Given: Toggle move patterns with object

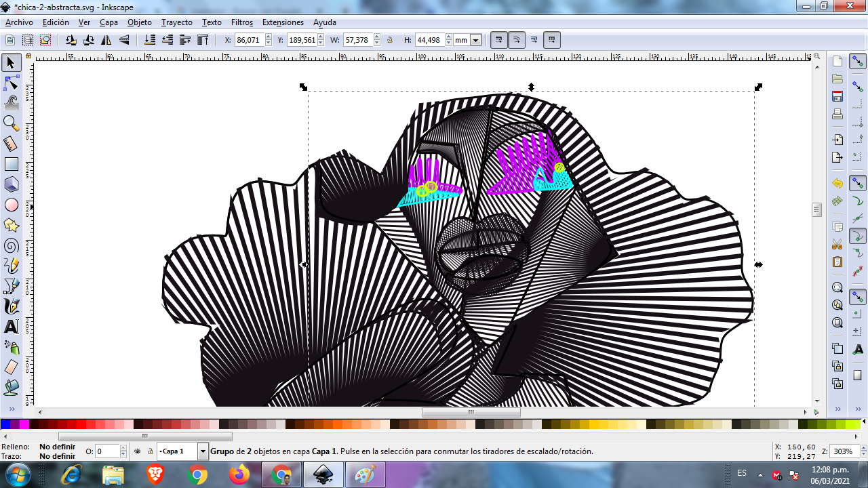Looking at the screenshot, I should point(552,40).
